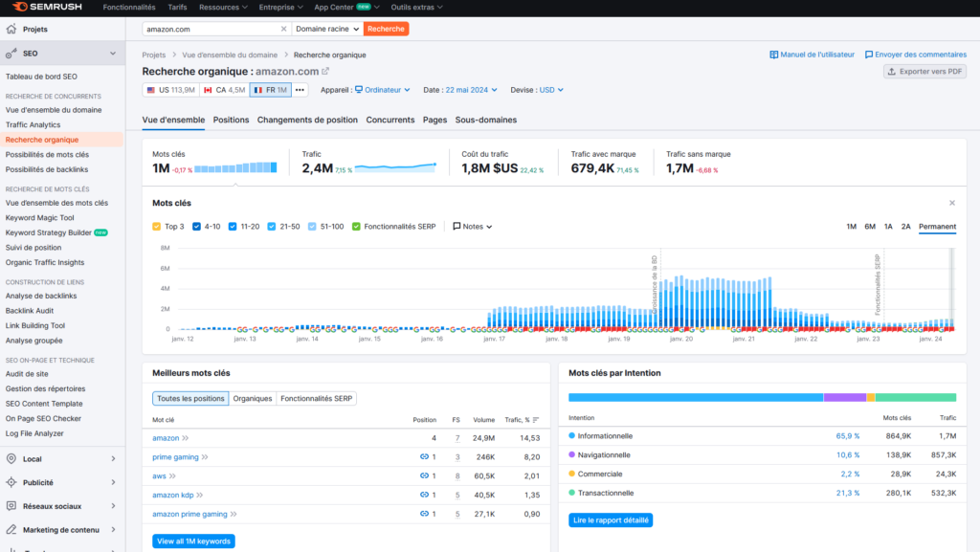Open the Domaine racine dropdown
This screenshot has width=980, height=552.
pos(327,29)
